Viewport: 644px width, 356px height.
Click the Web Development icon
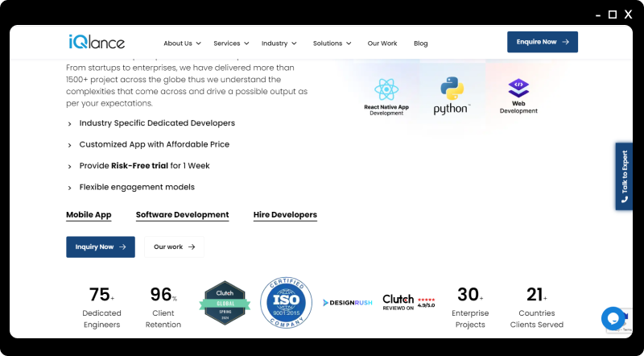pyautogui.click(x=518, y=96)
